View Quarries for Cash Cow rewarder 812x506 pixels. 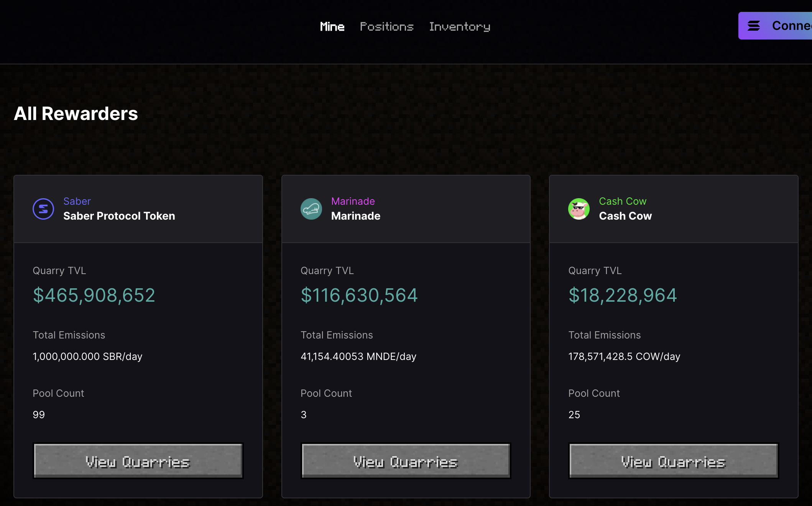(673, 461)
